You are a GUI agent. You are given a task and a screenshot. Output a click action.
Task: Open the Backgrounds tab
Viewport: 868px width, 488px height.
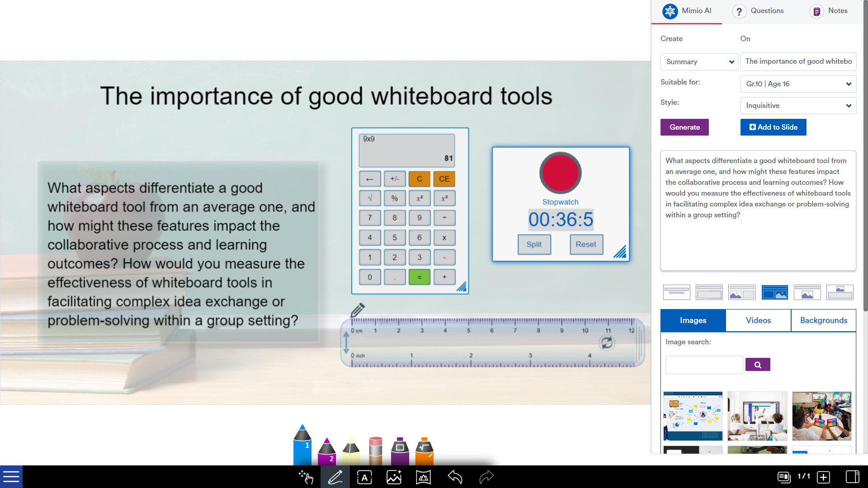(823, 320)
